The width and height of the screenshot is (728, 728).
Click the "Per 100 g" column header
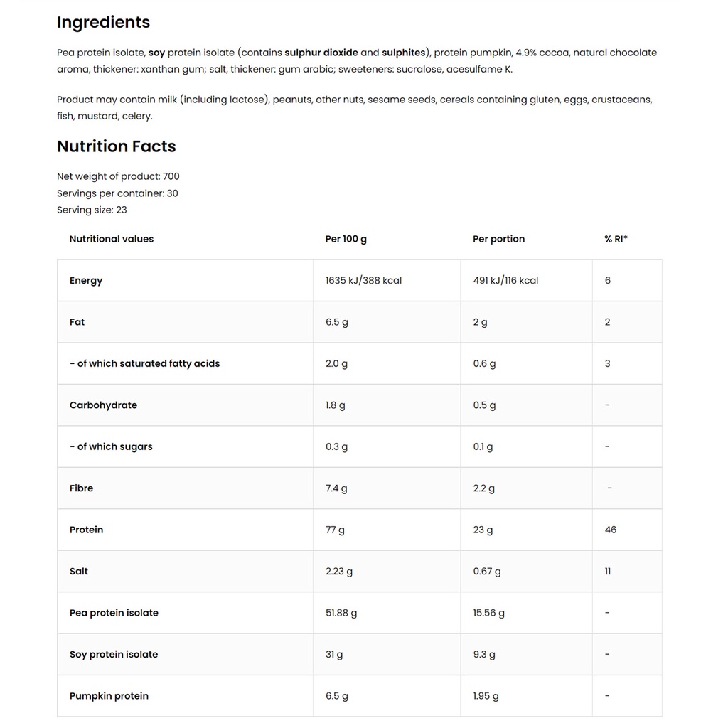pyautogui.click(x=346, y=239)
